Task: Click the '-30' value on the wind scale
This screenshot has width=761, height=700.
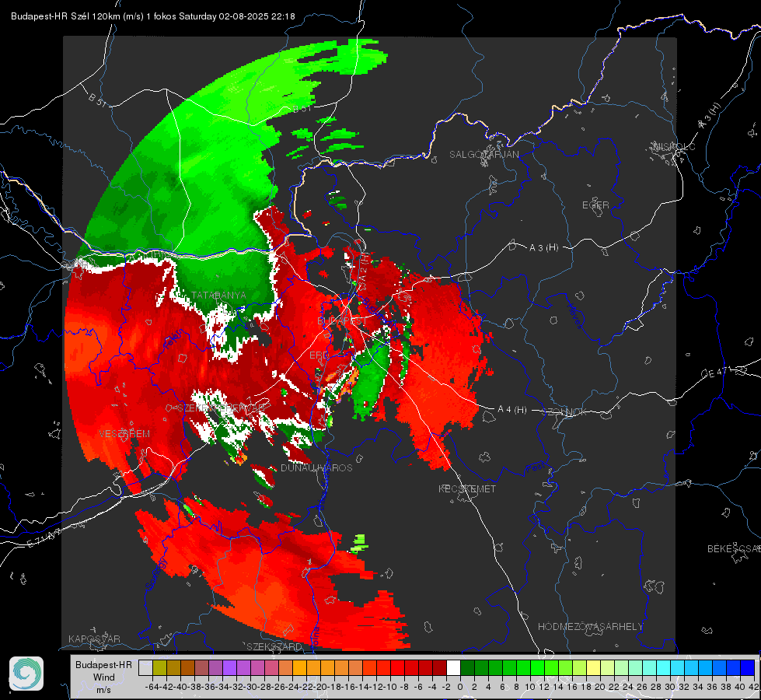Action: [250, 687]
